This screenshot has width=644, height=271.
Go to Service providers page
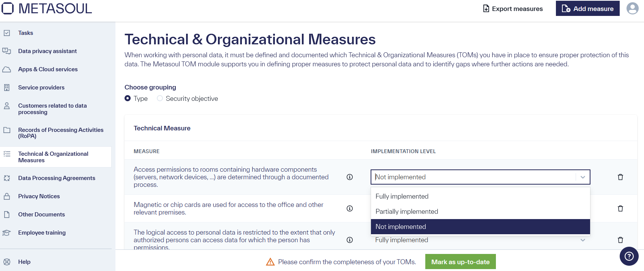41,88
